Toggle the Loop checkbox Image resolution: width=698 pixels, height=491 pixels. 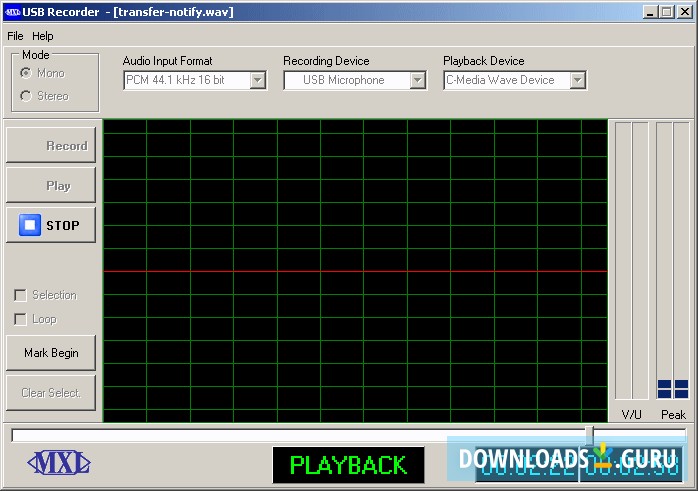(20, 319)
